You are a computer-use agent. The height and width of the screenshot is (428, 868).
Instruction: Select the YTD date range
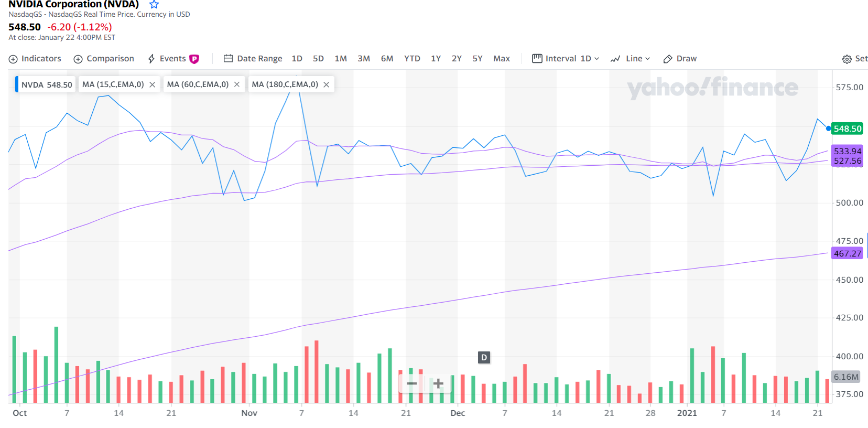[412, 59]
